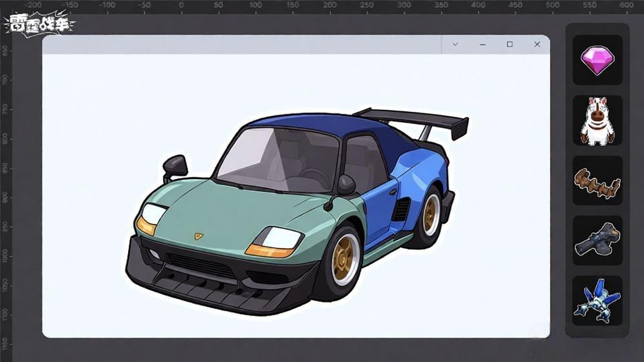Choose the blue winged mech icon
Image resolution: width=644 pixels, height=362 pixels.
(597, 301)
